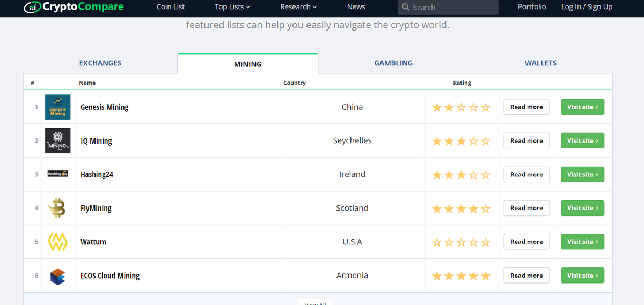Viewport: 644px width, 305px height.
Task: Visit the Hashing24 site
Action: pos(583,174)
